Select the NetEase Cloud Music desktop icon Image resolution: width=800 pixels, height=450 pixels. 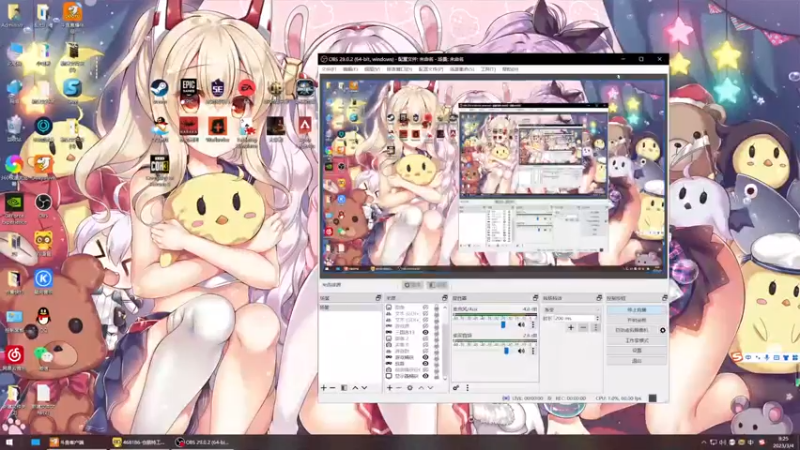[14, 357]
